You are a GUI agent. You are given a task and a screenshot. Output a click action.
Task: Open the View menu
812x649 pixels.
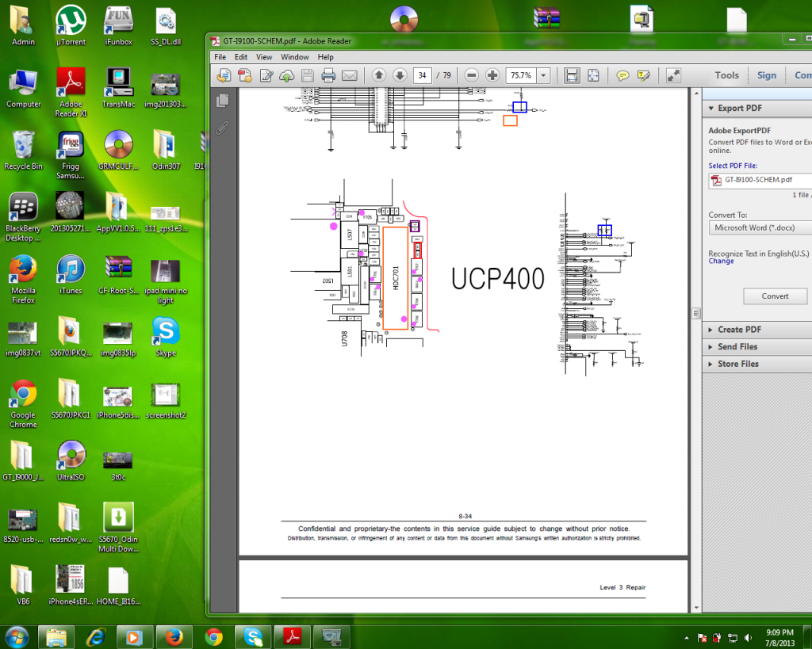coord(264,57)
